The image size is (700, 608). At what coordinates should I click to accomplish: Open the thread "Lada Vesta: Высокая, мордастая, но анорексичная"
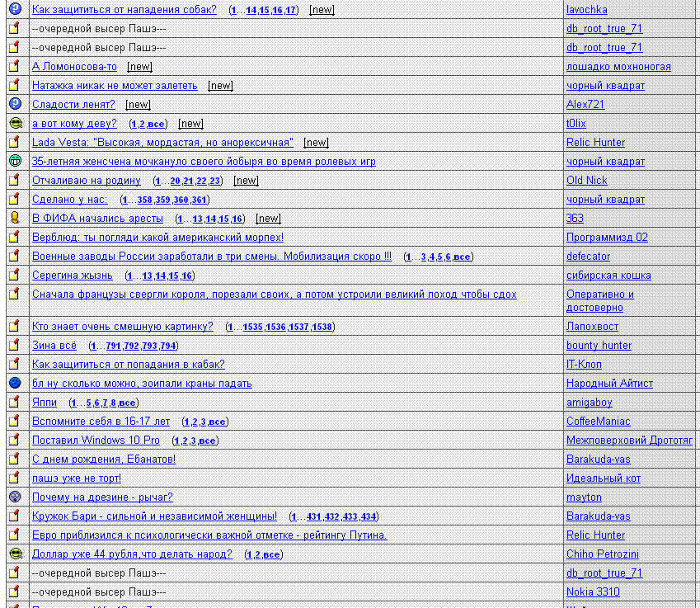coord(162,143)
